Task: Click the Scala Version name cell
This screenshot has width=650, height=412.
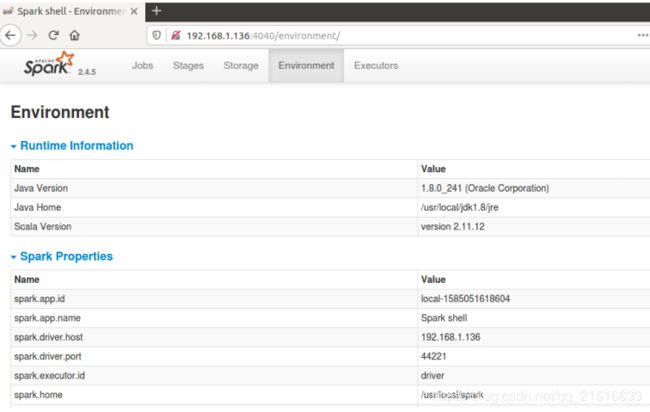Action: (x=214, y=226)
